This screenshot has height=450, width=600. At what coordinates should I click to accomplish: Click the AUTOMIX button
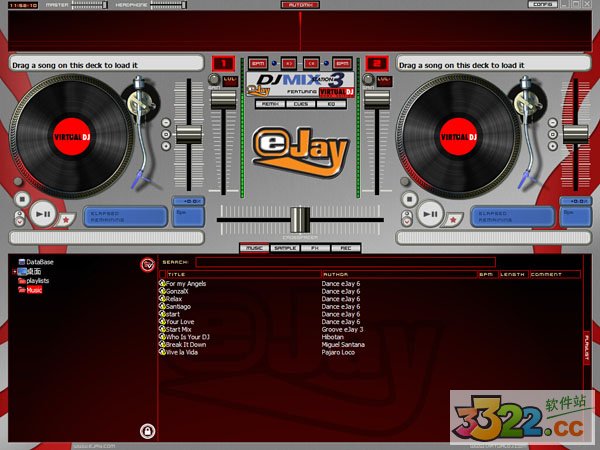300,5
